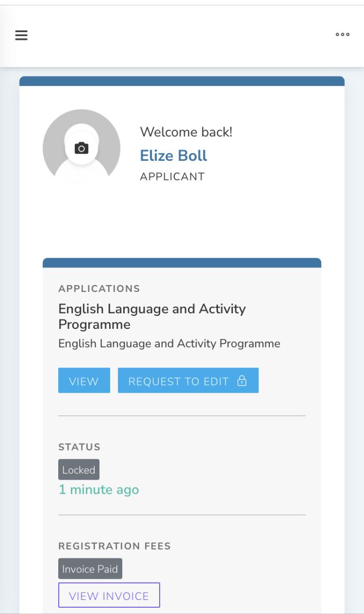Request to edit the English Language application
Image resolution: width=364 pixels, height=614 pixels.
pos(188,380)
